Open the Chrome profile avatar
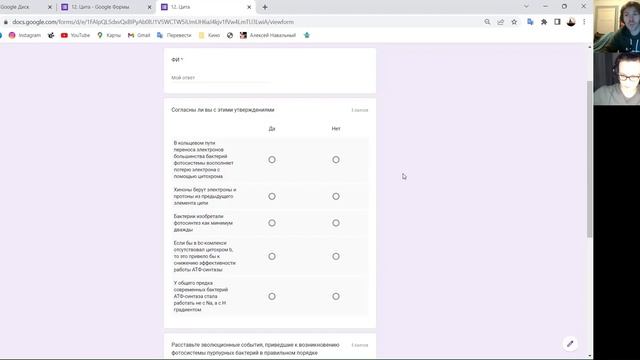This screenshot has height=360, width=640. point(571,22)
